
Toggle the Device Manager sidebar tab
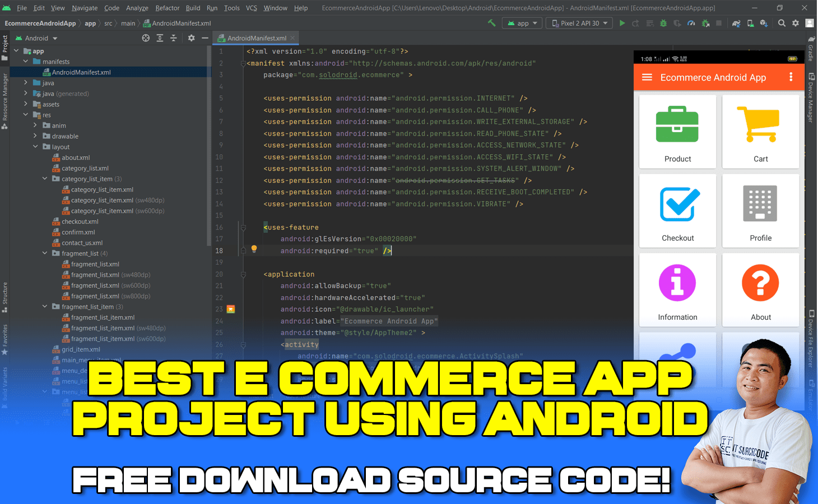811,98
